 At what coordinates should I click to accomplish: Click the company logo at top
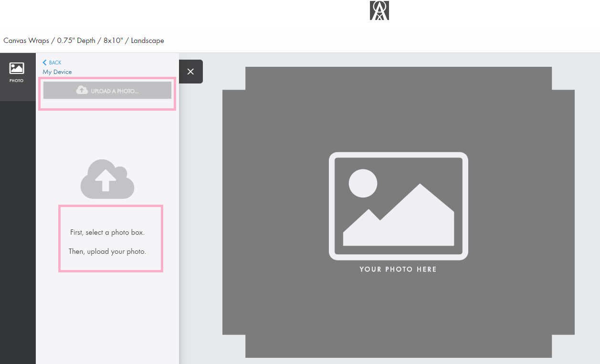pyautogui.click(x=379, y=10)
